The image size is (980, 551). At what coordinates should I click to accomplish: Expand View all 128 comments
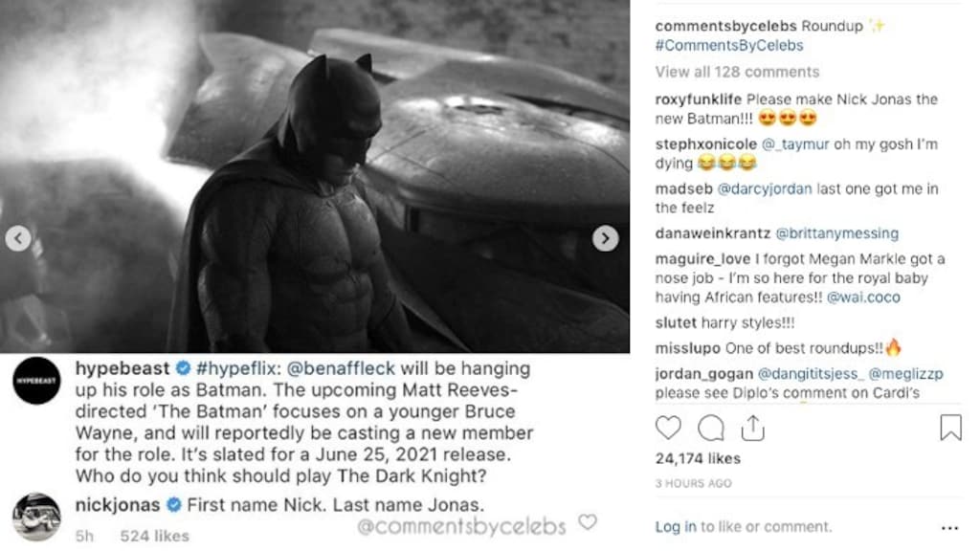pyautogui.click(x=737, y=72)
